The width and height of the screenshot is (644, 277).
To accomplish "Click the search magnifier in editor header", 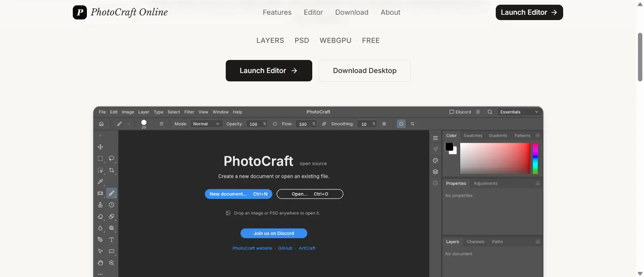I will pos(490,112).
